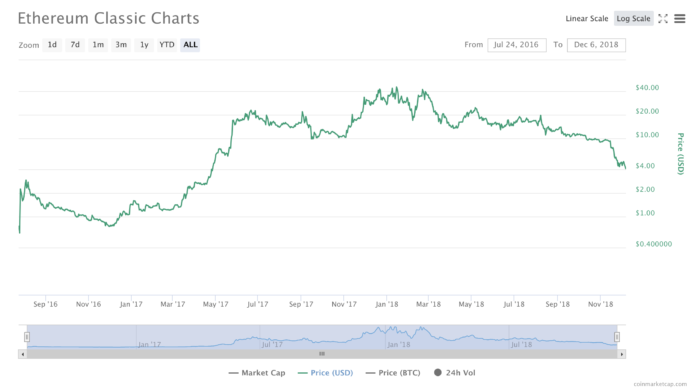
Task: Click the Price (USD) axis title
Action: (x=680, y=154)
